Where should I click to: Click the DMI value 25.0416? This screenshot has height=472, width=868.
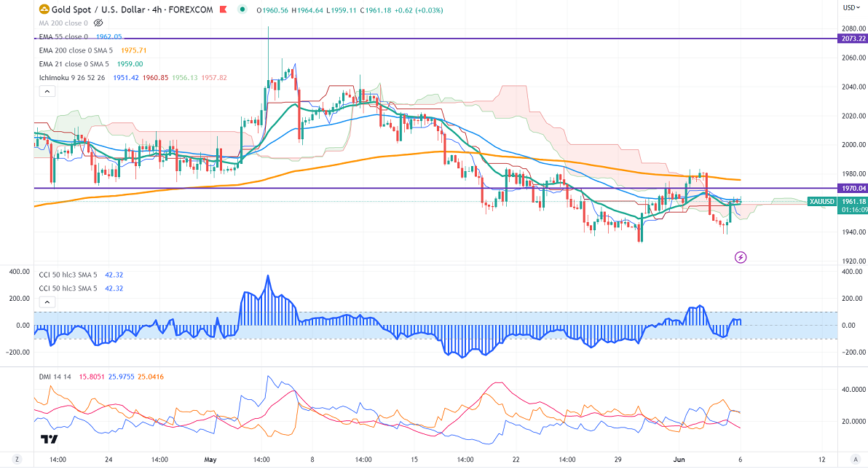pos(151,377)
